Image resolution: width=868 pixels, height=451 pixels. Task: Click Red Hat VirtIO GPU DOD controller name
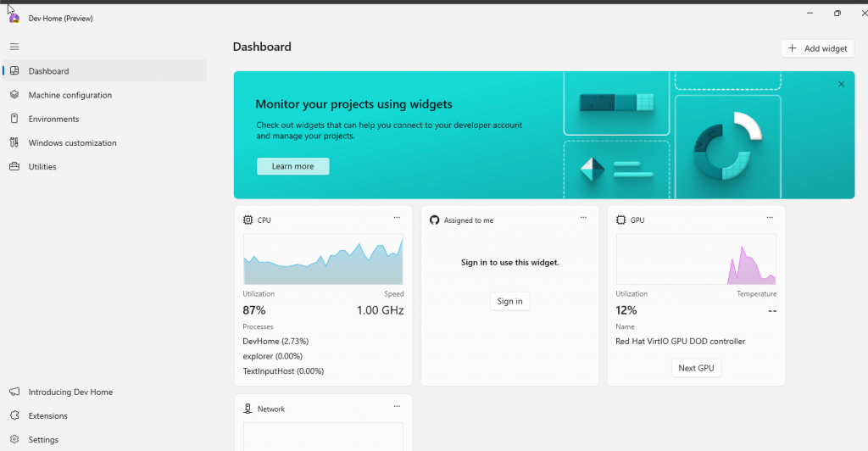click(681, 341)
